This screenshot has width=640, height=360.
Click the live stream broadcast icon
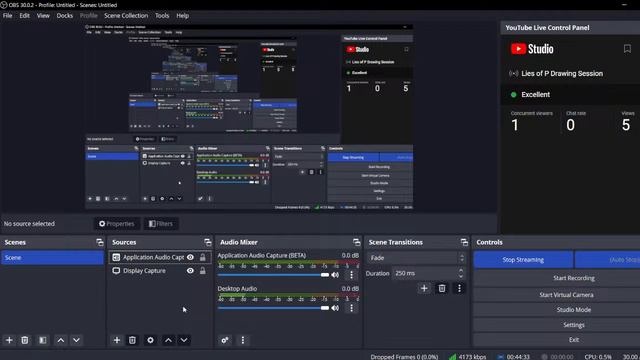(513, 73)
